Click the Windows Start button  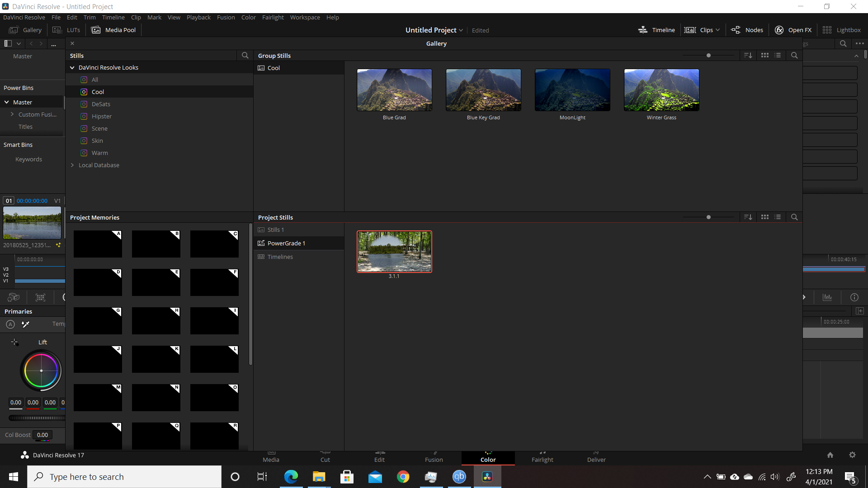pos(14,477)
